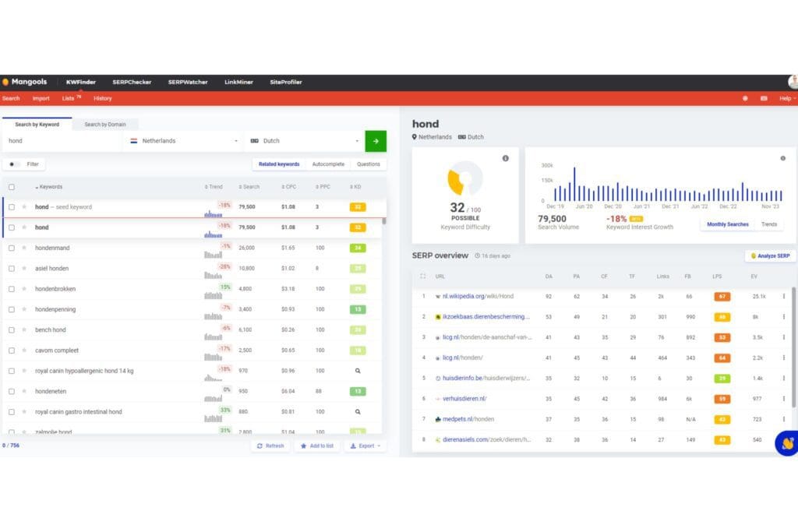The width and height of the screenshot is (798, 532).
Task: Open the Netherlands country dropdown
Action: tap(184, 141)
